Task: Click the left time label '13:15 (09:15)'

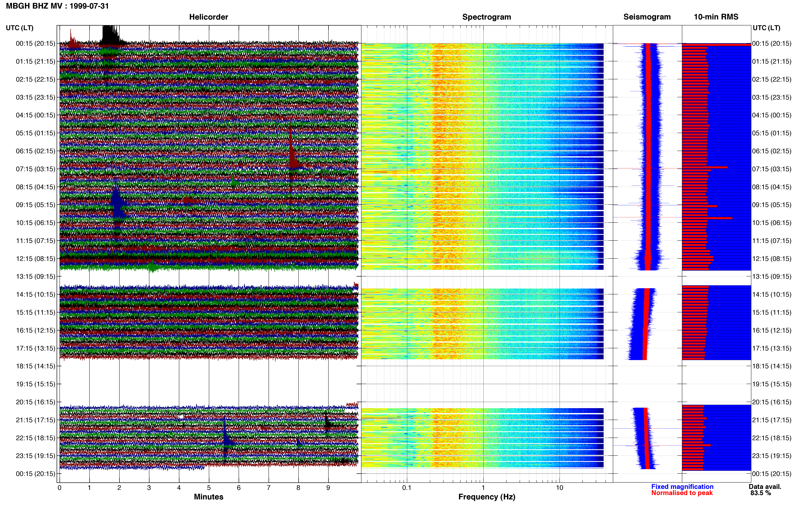Action: (x=36, y=277)
